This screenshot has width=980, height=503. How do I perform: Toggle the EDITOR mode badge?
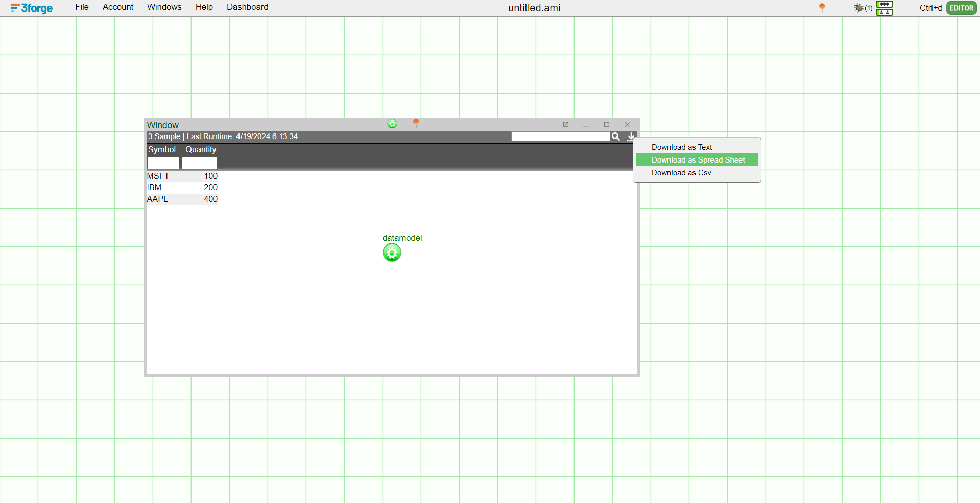(961, 8)
